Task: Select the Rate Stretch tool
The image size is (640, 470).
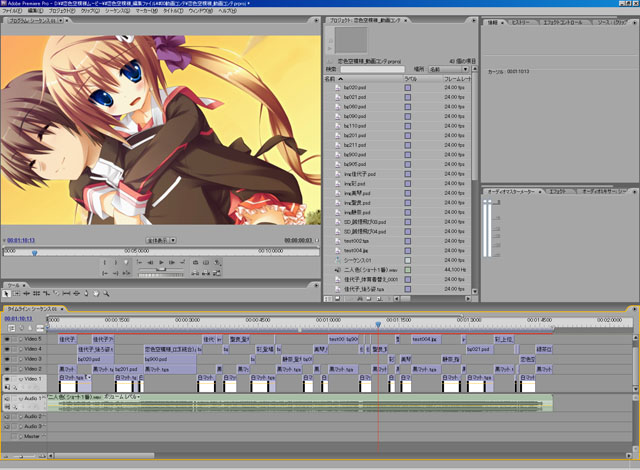Action: tap(46, 293)
